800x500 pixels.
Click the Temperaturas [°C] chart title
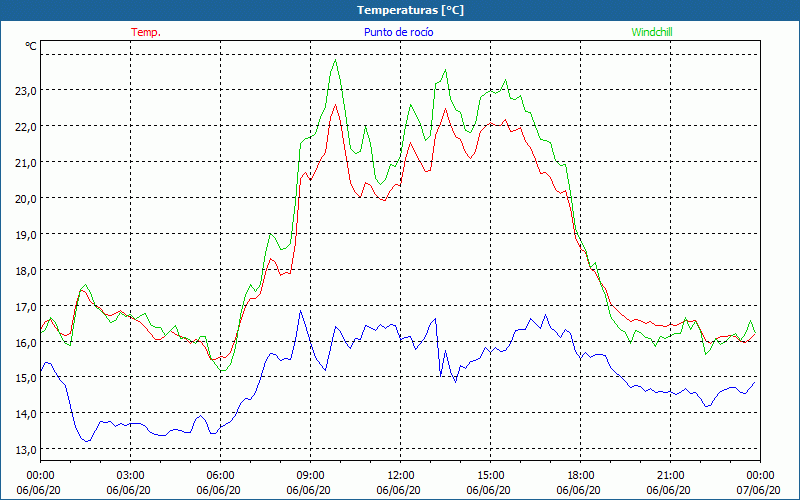pyautogui.click(x=410, y=10)
